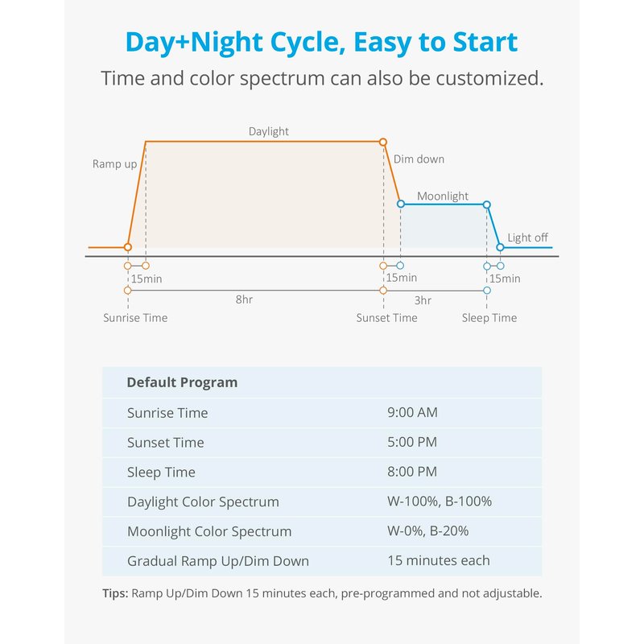Screen dimensions: 644x644
Task: Select the W-0%, B-20% moonlight spectrum value
Action: tap(428, 531)
